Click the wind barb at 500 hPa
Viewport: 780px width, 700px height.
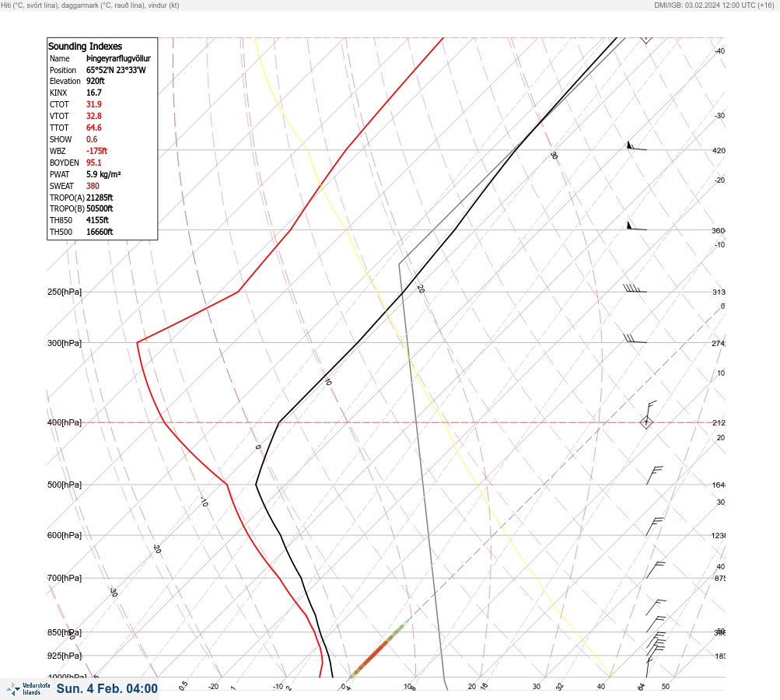click(655, 475)
